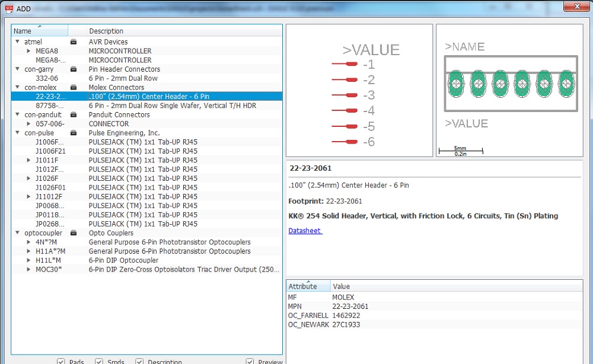Screen dimensions: 593x364
Task: Collapse the con-panduit library
Action: (x=17, y=114)
